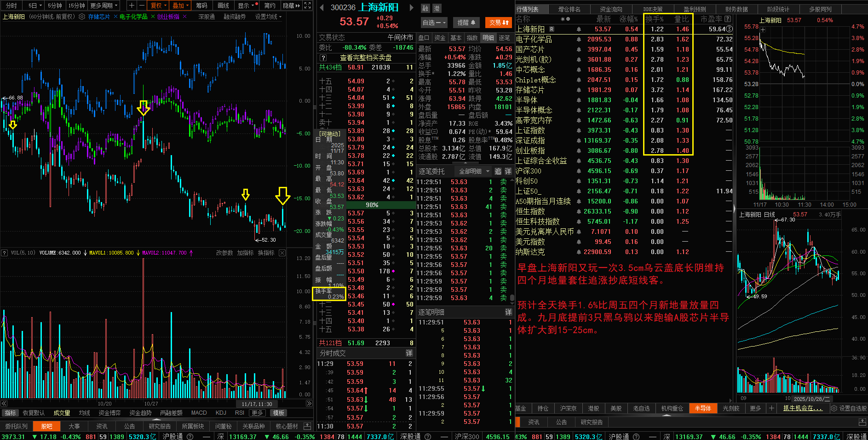Select the 光刻胶 watchlist tab

point(730,408)
